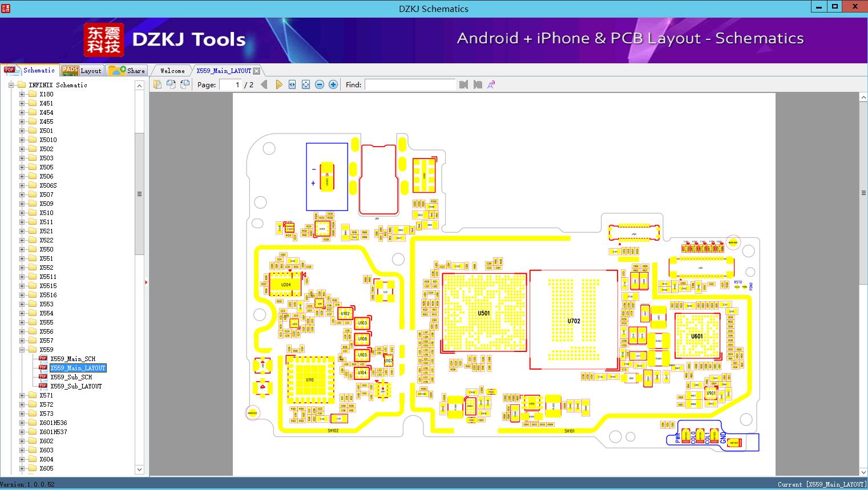Expand the X180 folder
Screen dimensions: 868x490
coord(22,94)
